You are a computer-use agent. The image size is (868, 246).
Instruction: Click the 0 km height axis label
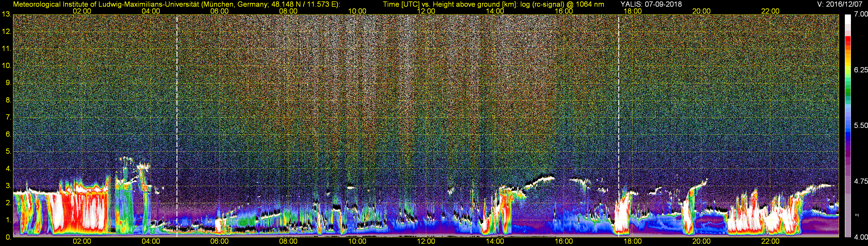point(8,238)
